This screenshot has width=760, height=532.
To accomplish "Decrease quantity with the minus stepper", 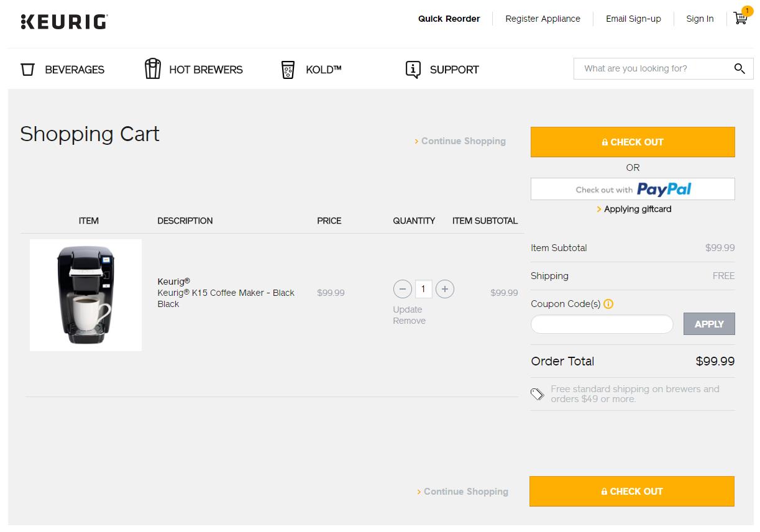I will coord(403,288).
